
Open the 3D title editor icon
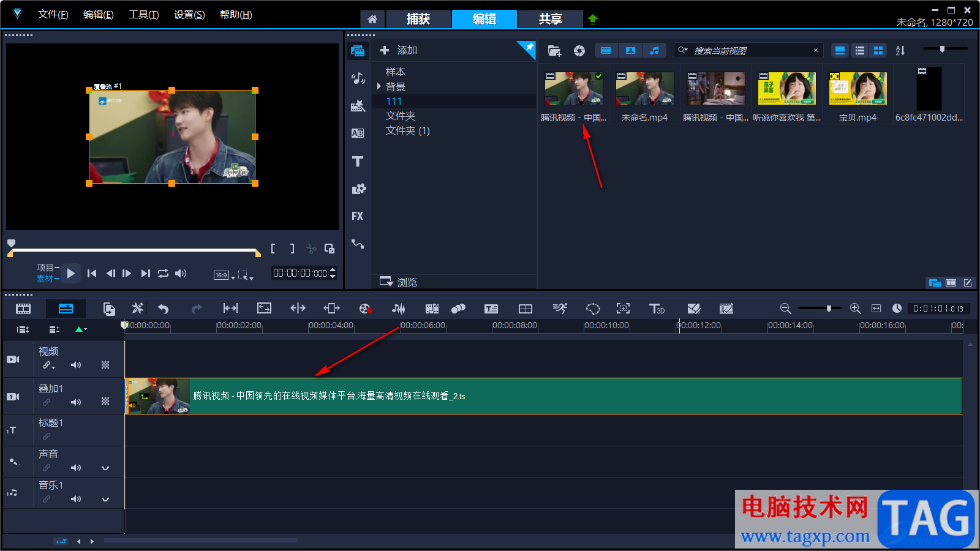[657, 309]
